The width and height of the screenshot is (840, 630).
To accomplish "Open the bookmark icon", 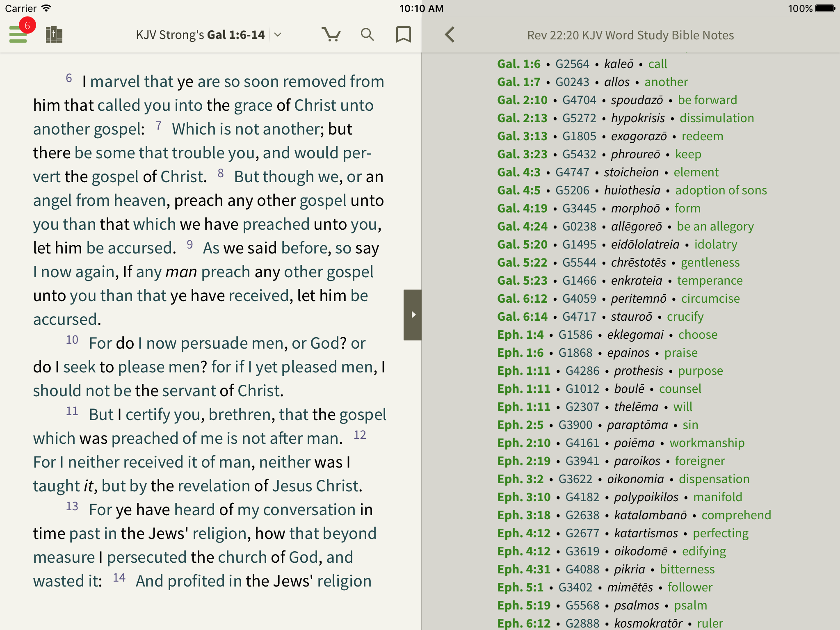I will coord(403,34).
